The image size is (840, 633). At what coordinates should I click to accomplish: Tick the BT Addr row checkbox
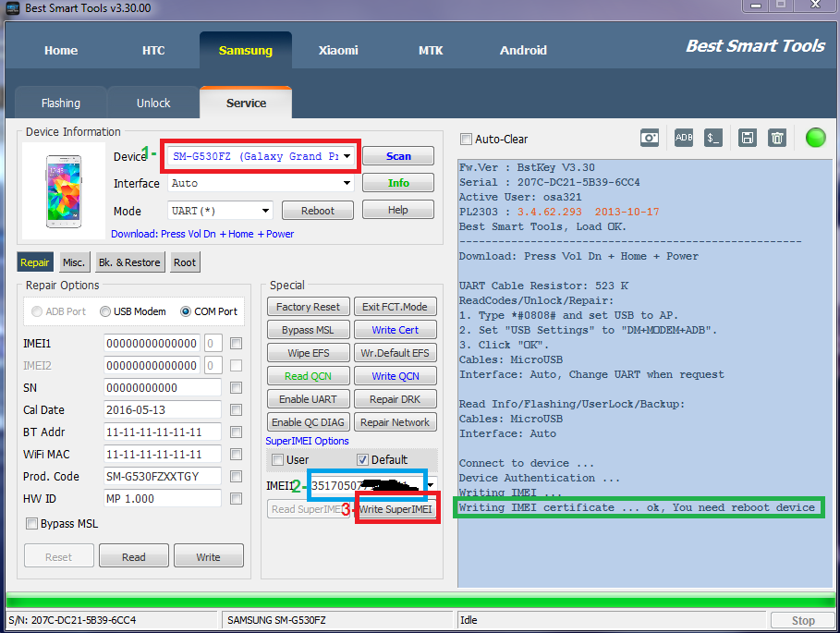pyautogui.click(x=236, y=432)
